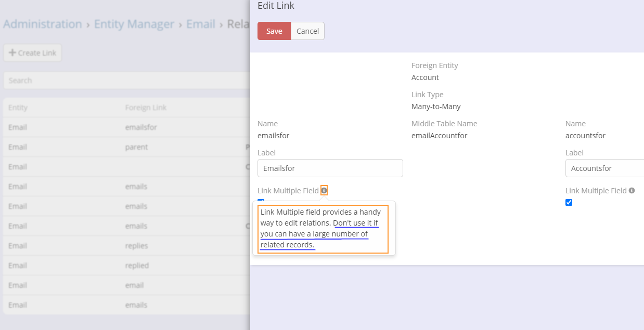Viewport: 644px width, 330px height.
Task: Choose the row with foreign link replied
Action: [137, 266]
